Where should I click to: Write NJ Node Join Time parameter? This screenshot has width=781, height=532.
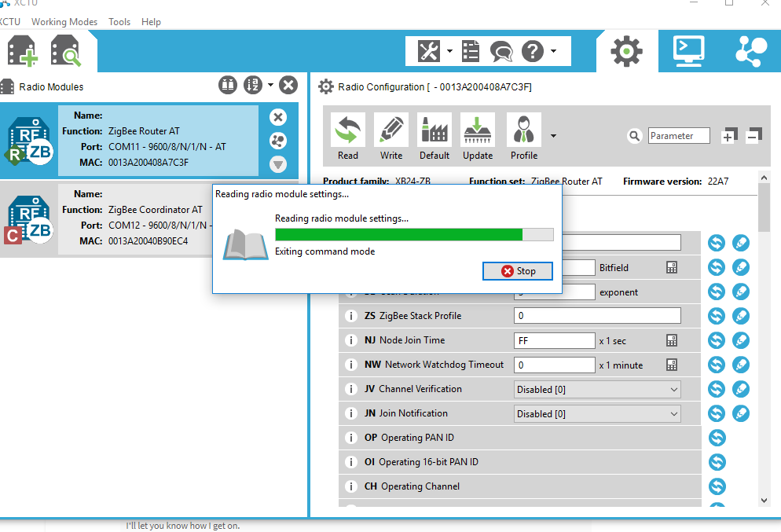pyautogui.click(x=741, y=340)
